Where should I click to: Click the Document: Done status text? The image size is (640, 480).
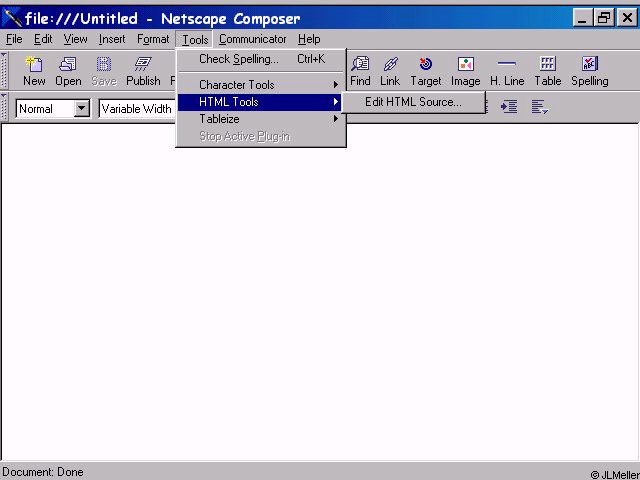42,472
